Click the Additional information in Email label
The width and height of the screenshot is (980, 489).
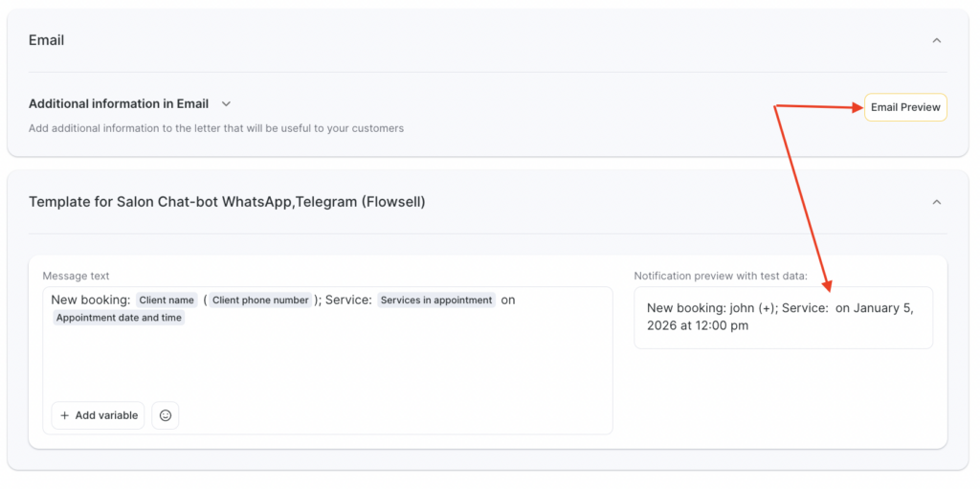(119, 103)
